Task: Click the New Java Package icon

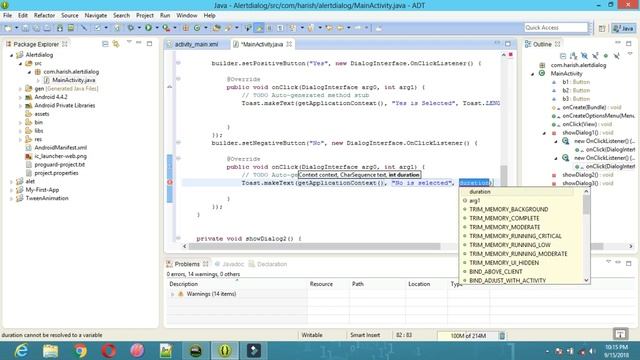Action: coord(186,28)
